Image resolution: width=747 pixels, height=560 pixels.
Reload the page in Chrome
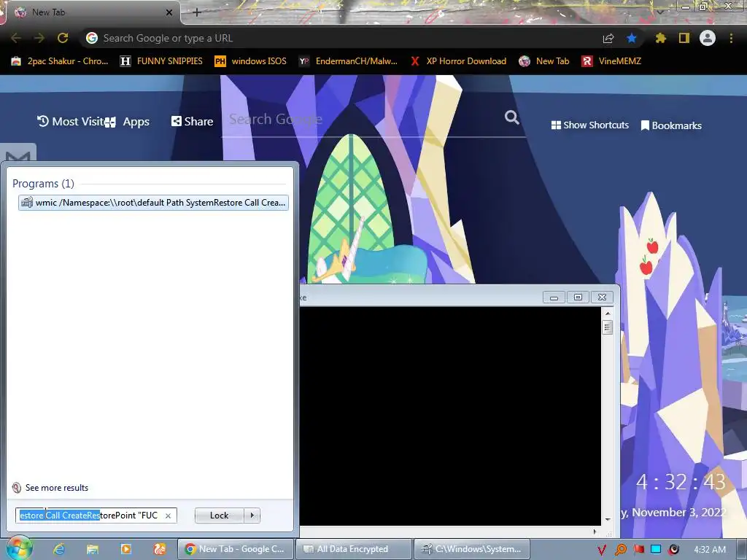click(x=63, y=38)
